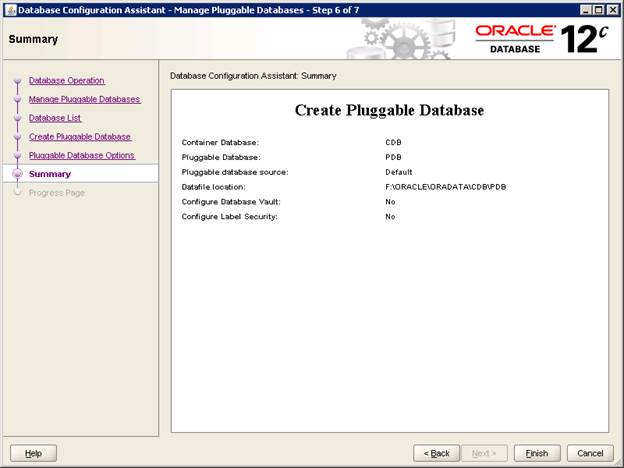This screenshot has height=468, width=624.
Task: Click the Pluggable Database Options bullet icon
Action: (17, 155)
